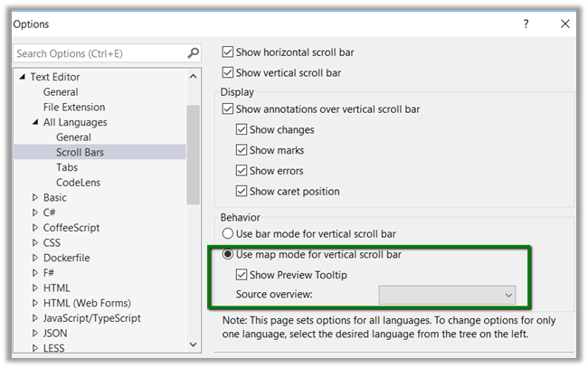Uncheck the Show changes option

pos(242,130)
